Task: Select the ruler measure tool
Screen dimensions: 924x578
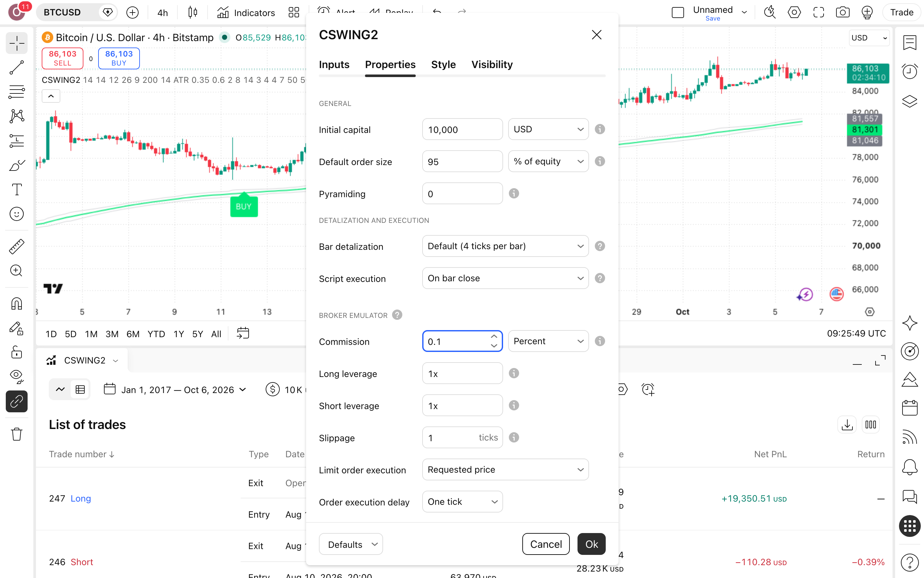Action: pyautogui.click(x=16, y=246)
